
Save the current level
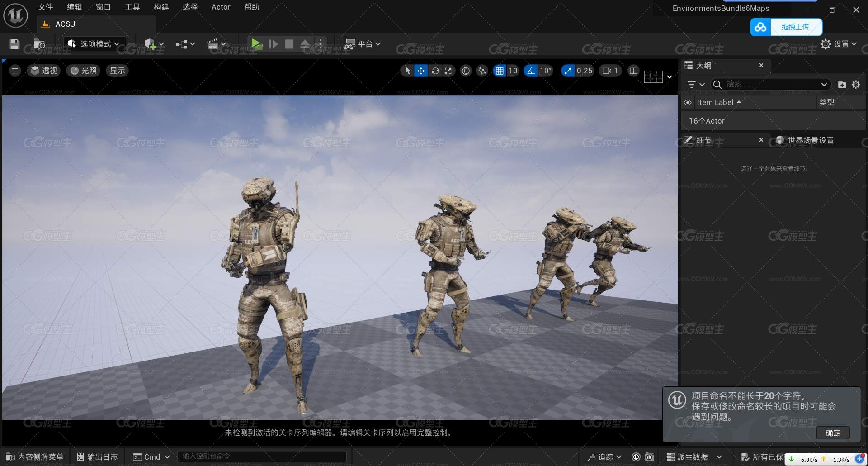click(x=14, y=44)
